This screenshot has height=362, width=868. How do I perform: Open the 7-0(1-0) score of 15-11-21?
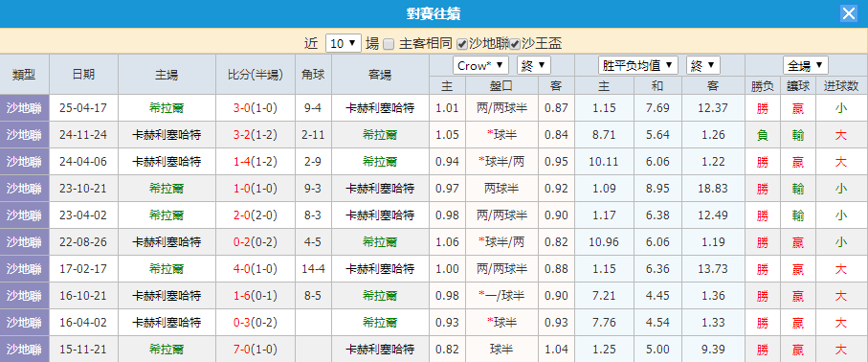256,350
